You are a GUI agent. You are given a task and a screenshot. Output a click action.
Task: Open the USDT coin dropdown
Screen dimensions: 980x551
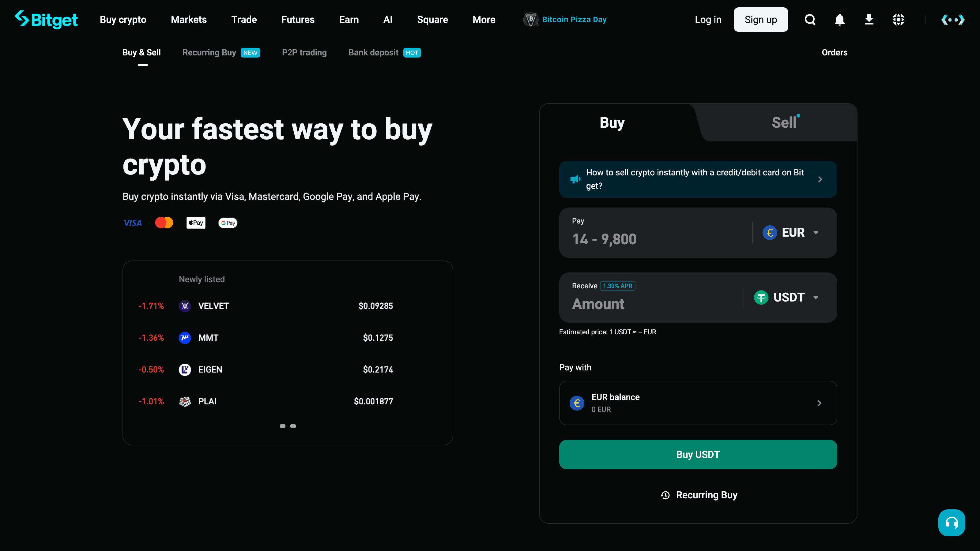click(786, 297)
